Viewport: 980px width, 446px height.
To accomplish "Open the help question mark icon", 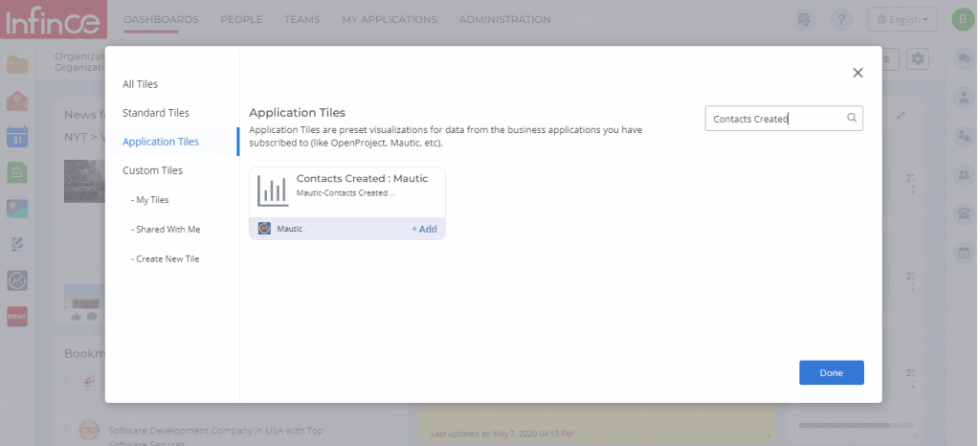I will tap(841, 19).
